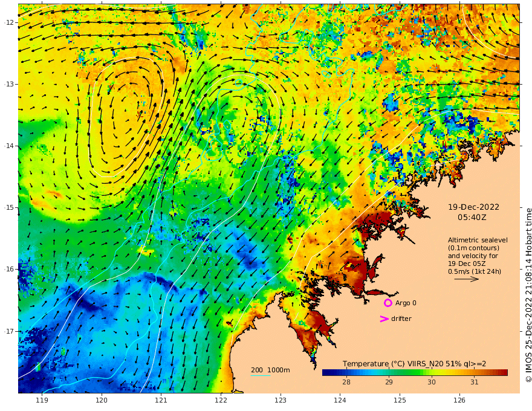Image resolution: width=532 pixels, height=411 pixels.
Task: Click latitude axis label '-13'
Action: click(9, 84)
